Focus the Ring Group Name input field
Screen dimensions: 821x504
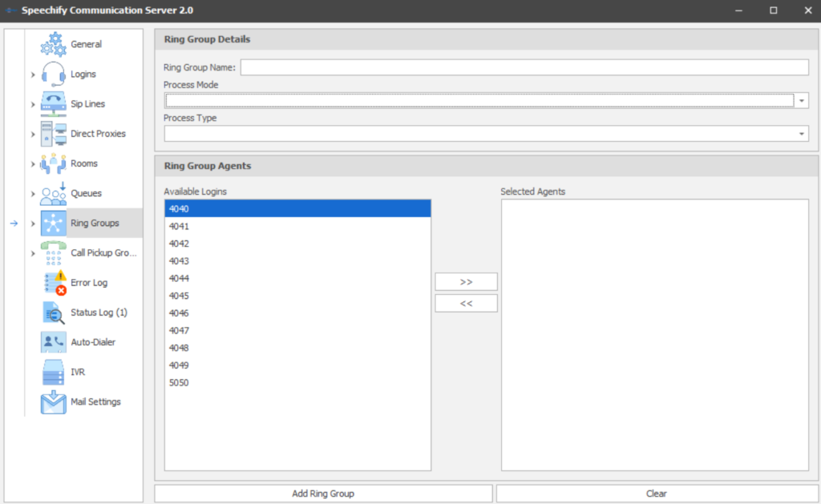(524, 67)
